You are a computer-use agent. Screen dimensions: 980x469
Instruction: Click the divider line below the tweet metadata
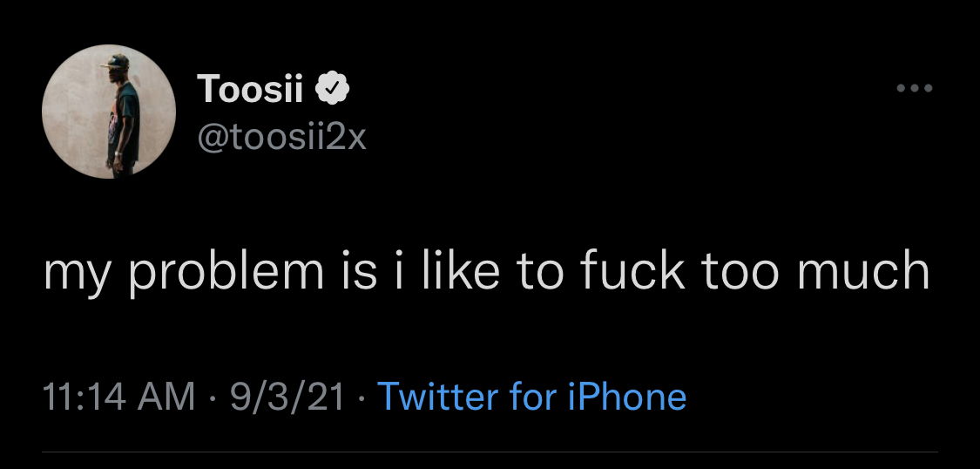click(490, 452)
